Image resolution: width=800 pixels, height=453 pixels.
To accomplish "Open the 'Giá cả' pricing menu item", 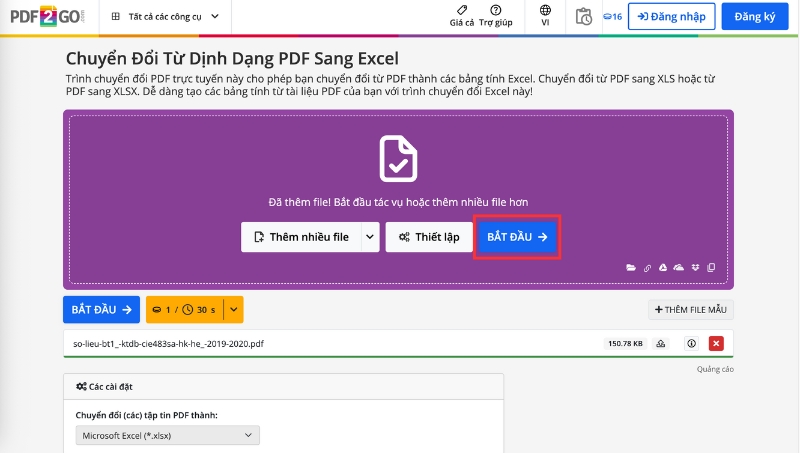I will click(x=462, y=16).
